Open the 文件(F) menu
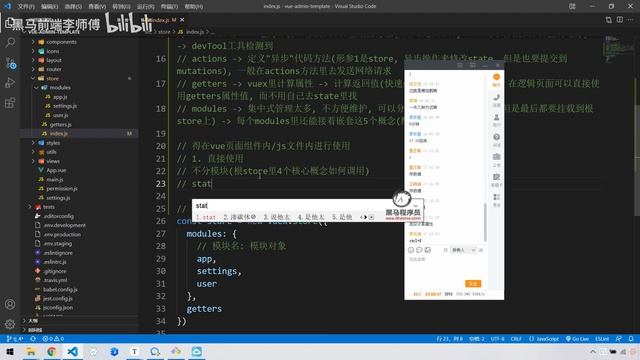This screenshot has height=360, width=640. pos(26,7)
